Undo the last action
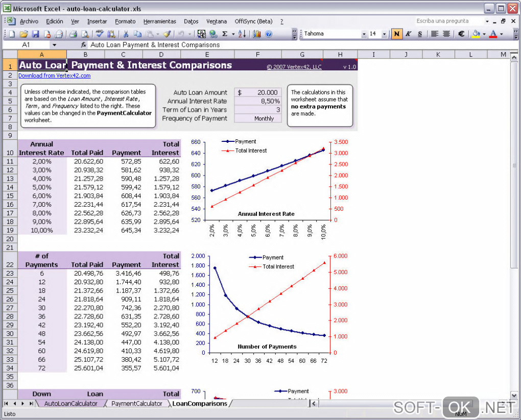This screenshot has width=521, height=420. click(x=181, y=34)
